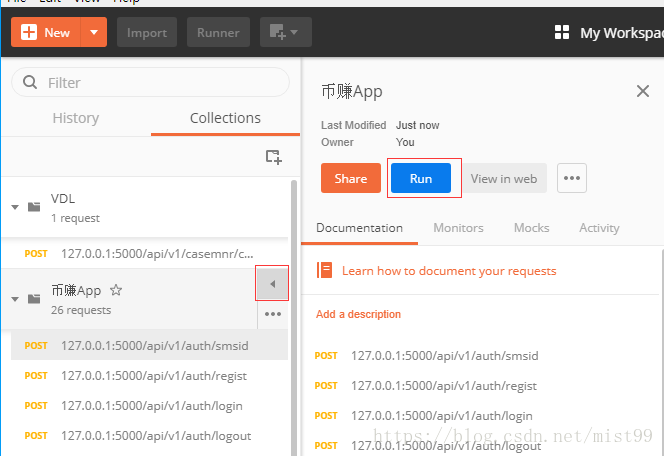This screenshot has width=664, height=456.
Task: Open the Runner
Action: [x=218, y=32]
